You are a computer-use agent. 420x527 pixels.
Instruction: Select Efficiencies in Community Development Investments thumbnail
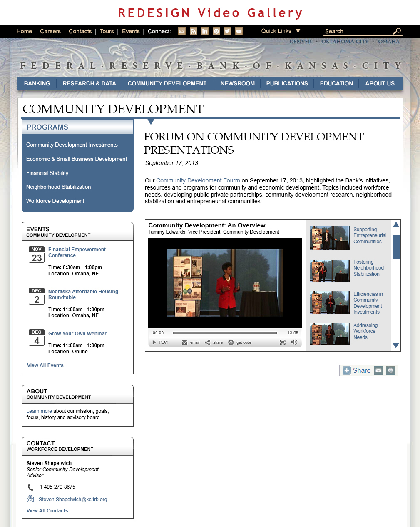[330, 302]
